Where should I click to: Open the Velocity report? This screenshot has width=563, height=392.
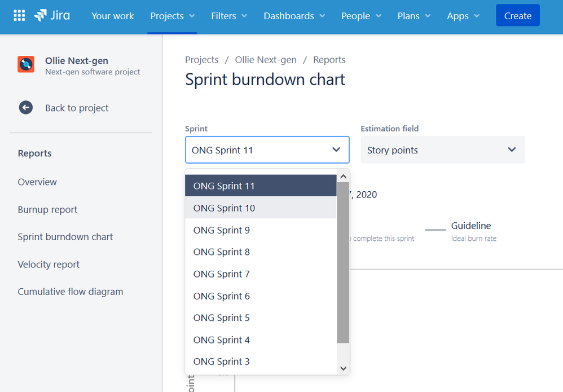[x=49, y=265]
